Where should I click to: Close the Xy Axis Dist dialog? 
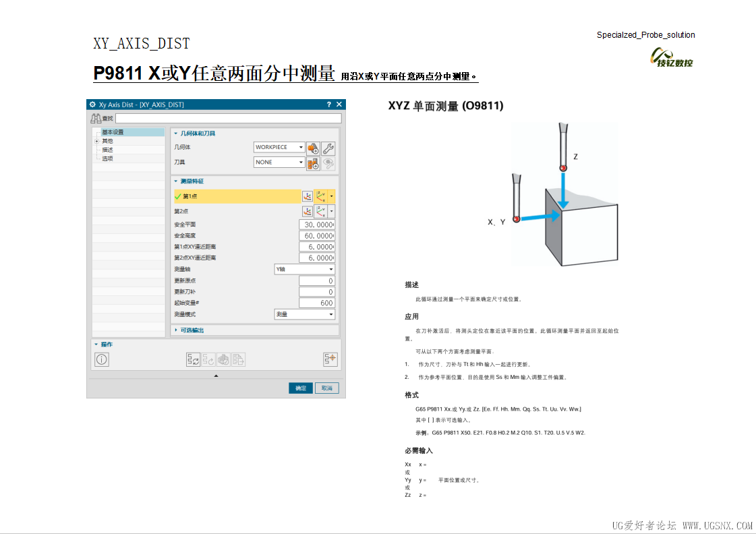pos(339,105)
